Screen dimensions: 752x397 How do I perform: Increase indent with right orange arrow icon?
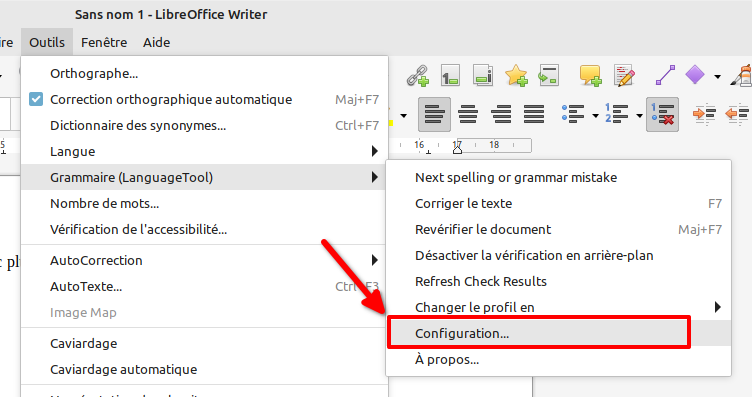tap(704, 114)
